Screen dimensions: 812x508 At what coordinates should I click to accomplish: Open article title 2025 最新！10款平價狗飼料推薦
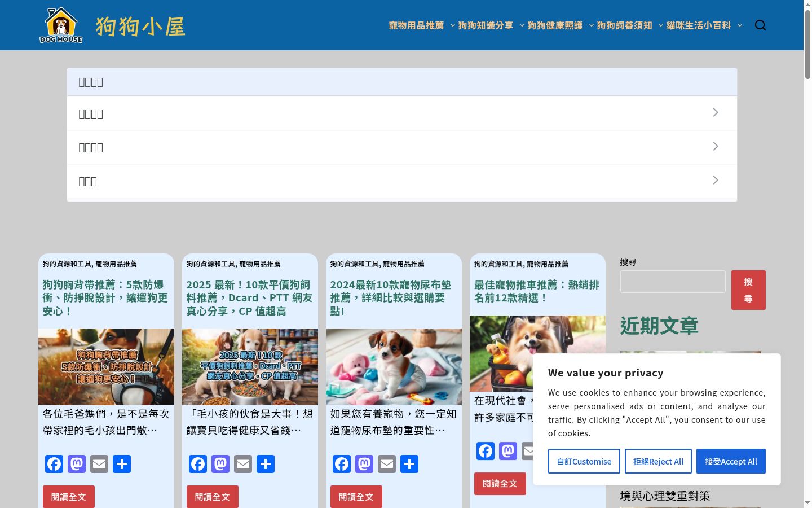(249, 298)
